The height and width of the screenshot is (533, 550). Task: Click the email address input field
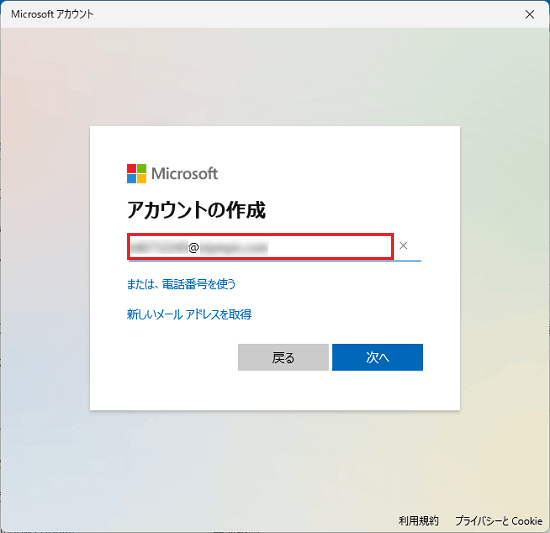tap(260, 247)
